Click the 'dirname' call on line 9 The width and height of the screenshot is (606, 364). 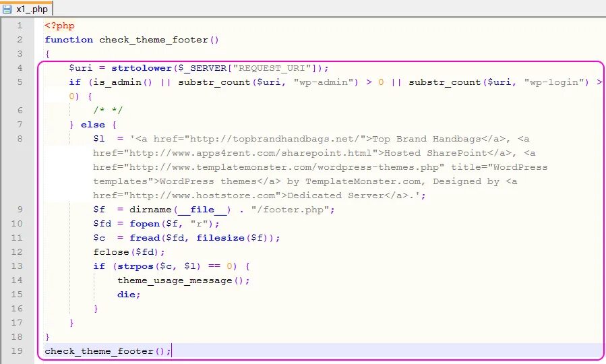[150, 210]
